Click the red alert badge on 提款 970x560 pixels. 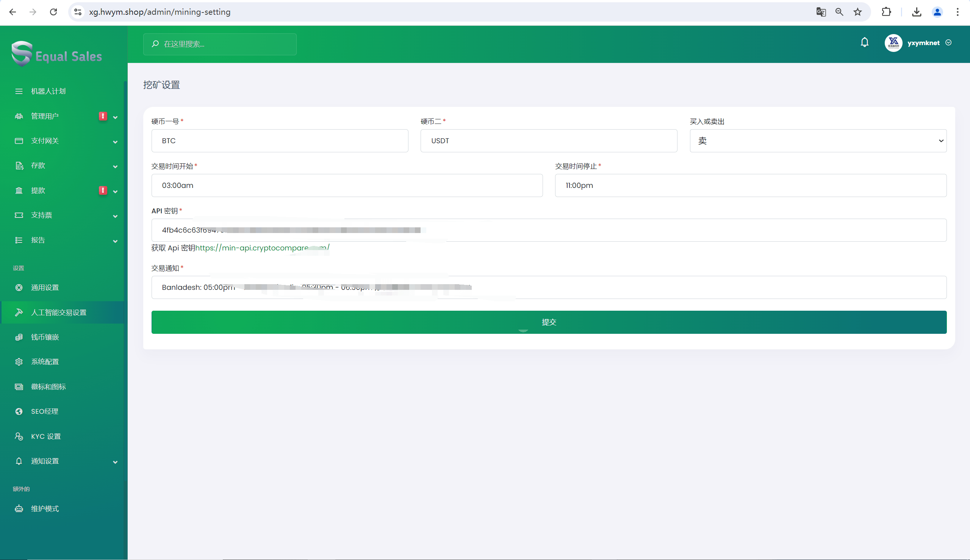(x=103, y=190)
